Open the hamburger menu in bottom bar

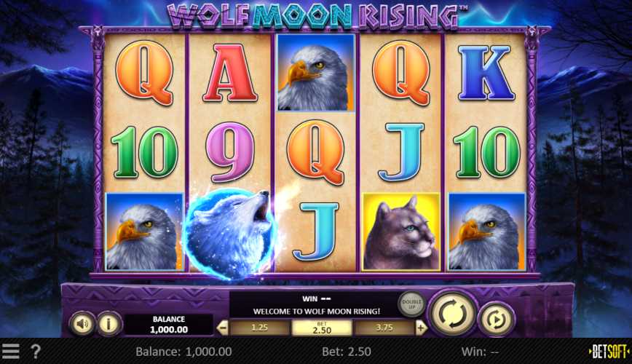coord(11,351)
